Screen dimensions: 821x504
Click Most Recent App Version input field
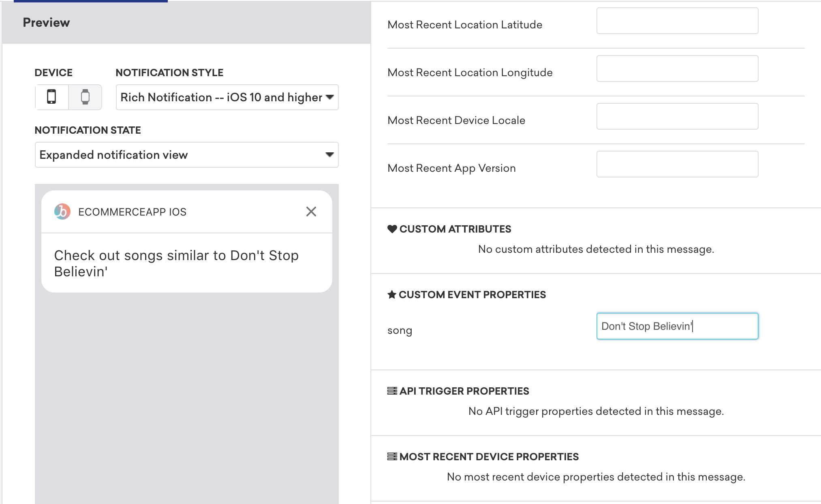[x=677, y=168]
